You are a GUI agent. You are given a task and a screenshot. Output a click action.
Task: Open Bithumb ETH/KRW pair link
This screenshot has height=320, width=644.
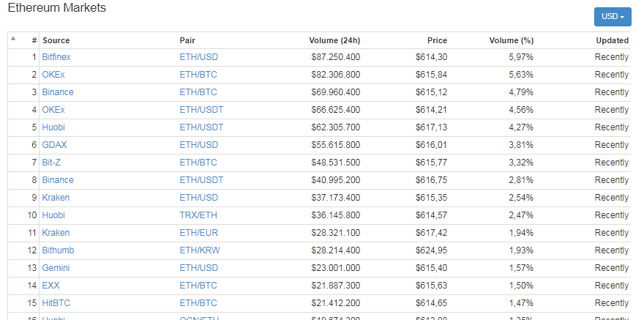[x=200, y=250]
